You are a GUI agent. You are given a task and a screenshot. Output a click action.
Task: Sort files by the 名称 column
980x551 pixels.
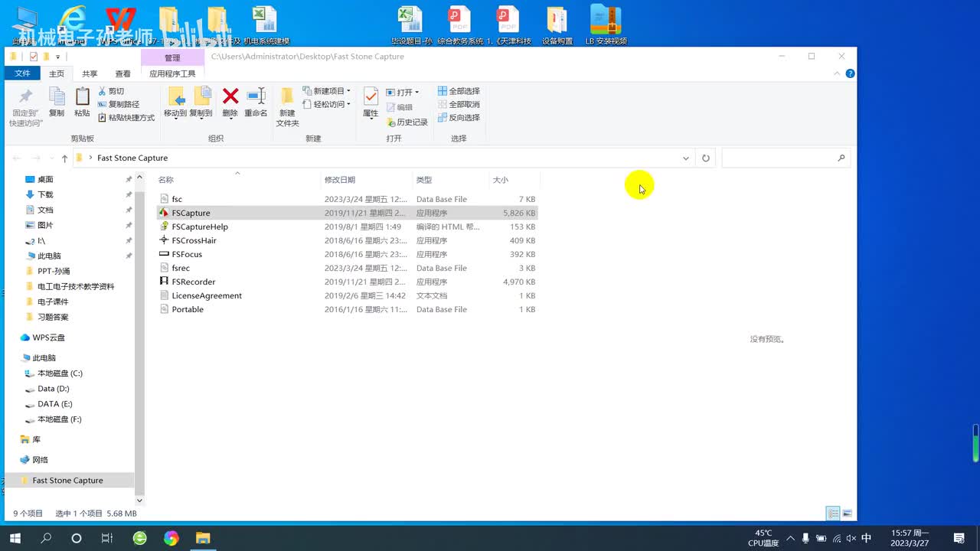[238, 180]
